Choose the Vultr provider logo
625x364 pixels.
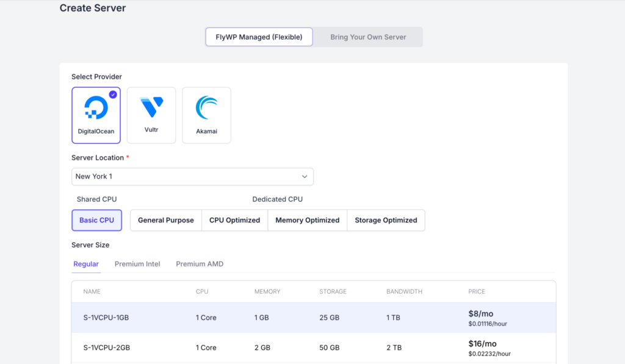click(151, 108)
